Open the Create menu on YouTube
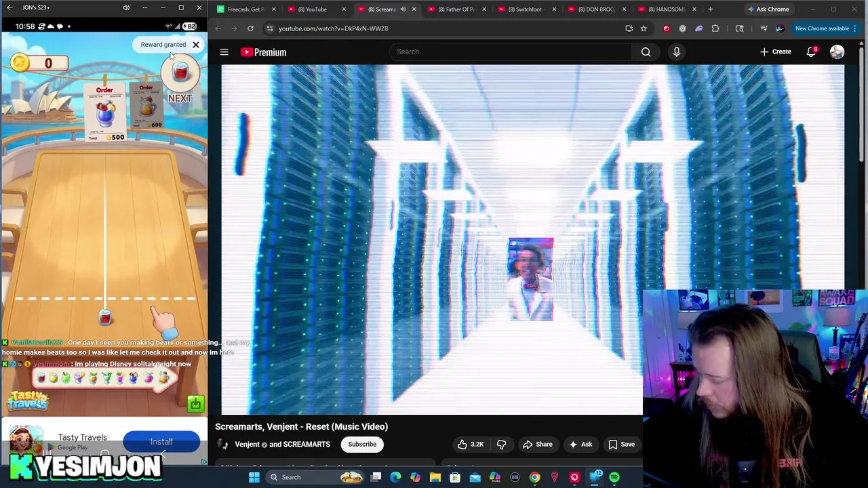The height and width of the screenshot is (488, 868). 775,52
